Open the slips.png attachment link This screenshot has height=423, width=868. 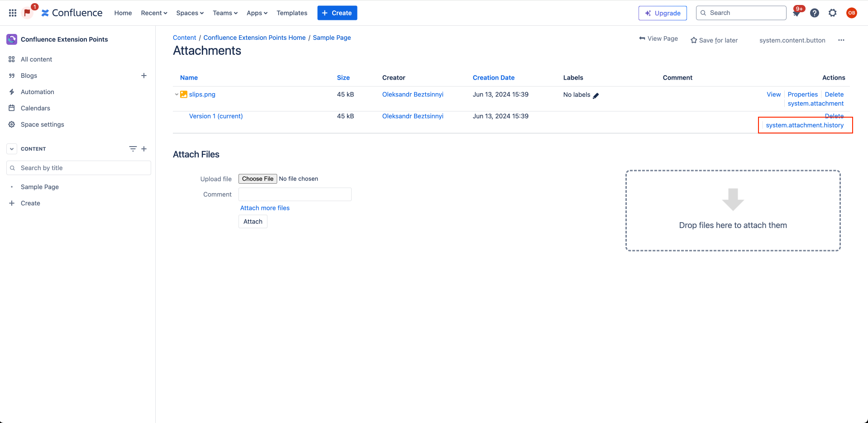[x=202, y=95]
